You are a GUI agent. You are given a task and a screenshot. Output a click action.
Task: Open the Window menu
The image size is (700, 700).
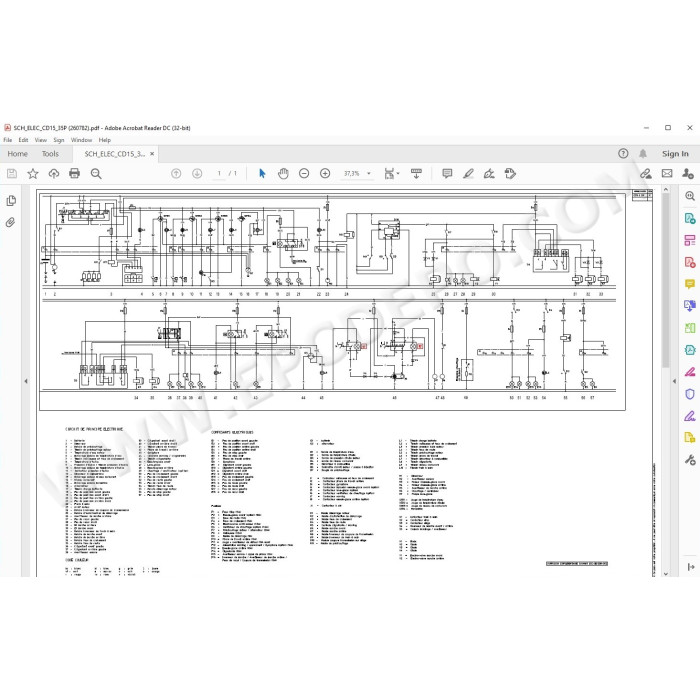click(81, 140)
